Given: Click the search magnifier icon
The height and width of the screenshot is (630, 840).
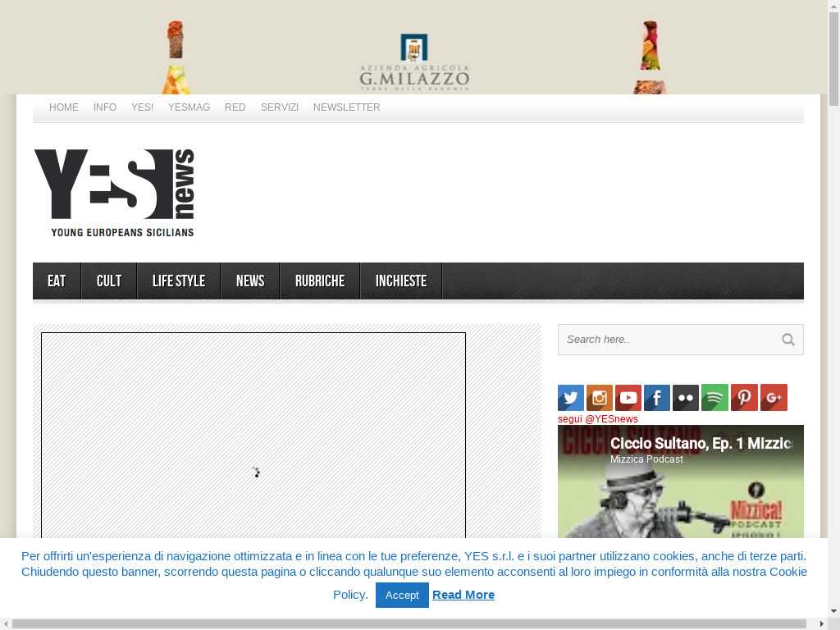Looking at the screenshot, I should click(788, 340).
